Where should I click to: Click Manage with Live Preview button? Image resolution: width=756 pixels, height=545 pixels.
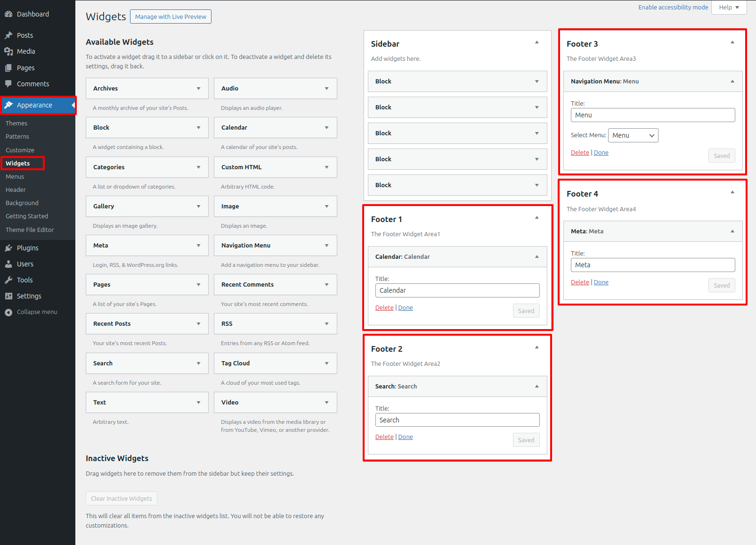coord(171,17)
